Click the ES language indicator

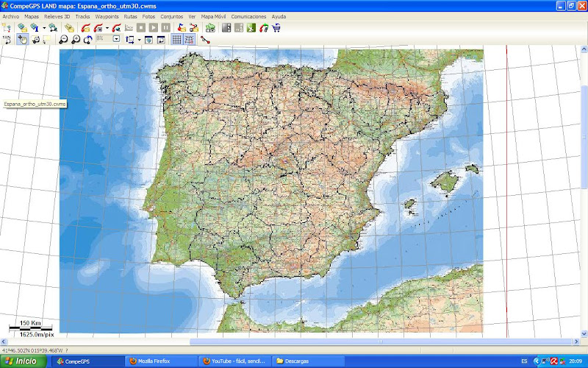tap(524, 361)
